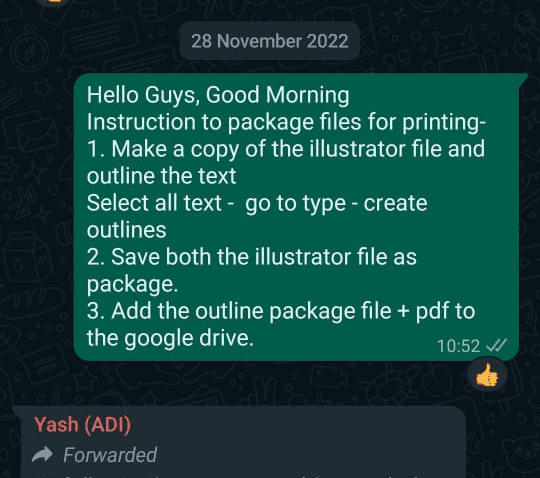This screenshot has height=478, width=540.
Task: Click the '2. Save both the illustrator file' line
Action: (x=252, y=257)
